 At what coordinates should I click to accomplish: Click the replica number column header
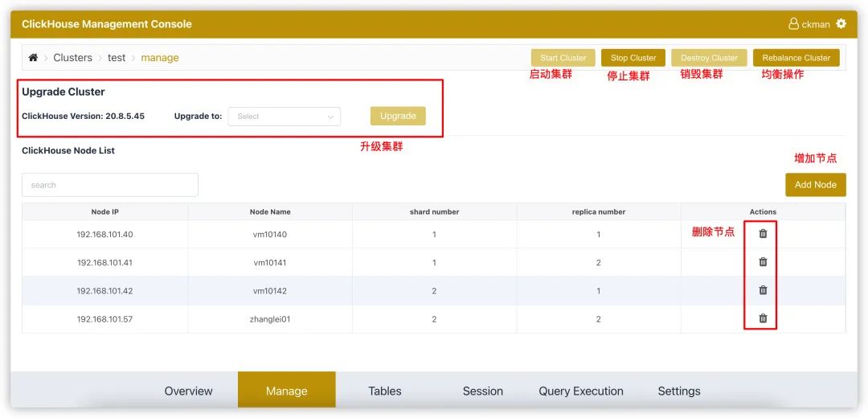point(599,212)
